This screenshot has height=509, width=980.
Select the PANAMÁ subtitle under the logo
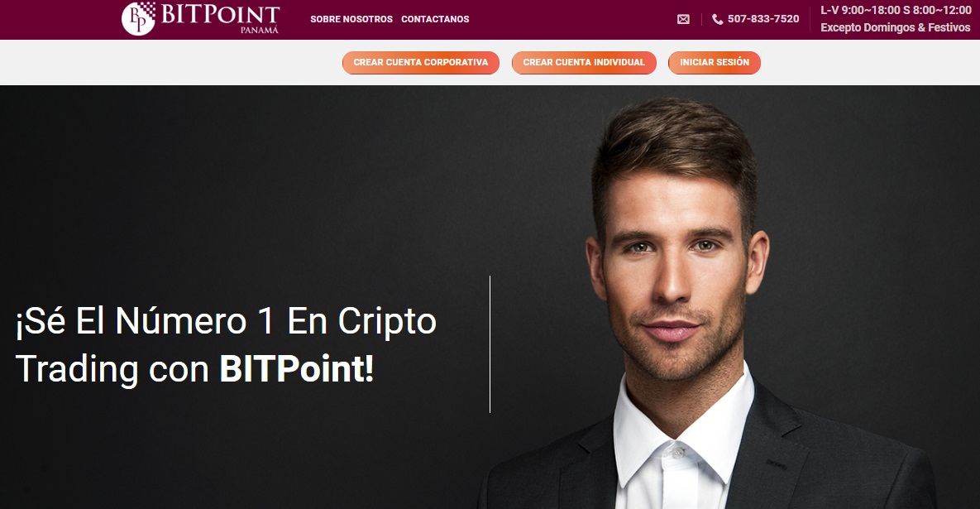[260, 30]
